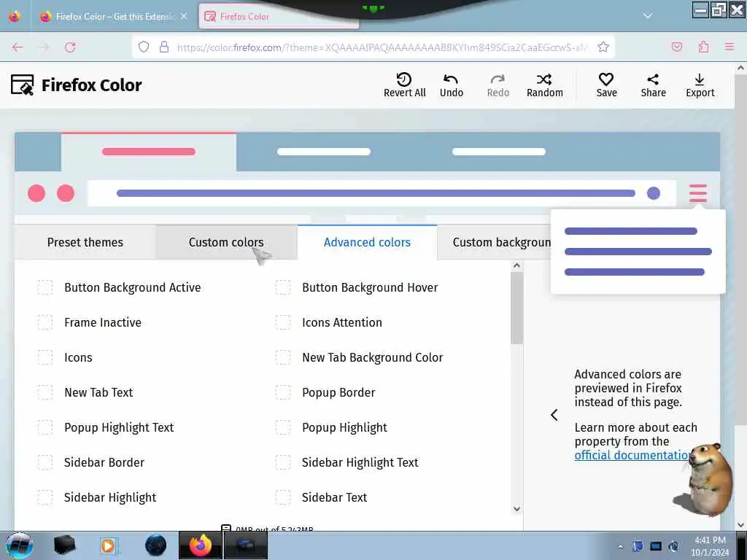Select the Sidebar Highlight color box
747x560 pixels.
tap(45, 497)
